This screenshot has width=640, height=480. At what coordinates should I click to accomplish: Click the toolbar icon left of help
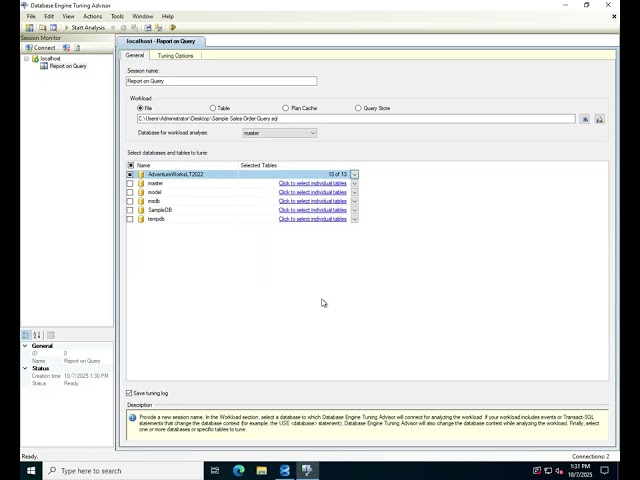click(159, 28)
